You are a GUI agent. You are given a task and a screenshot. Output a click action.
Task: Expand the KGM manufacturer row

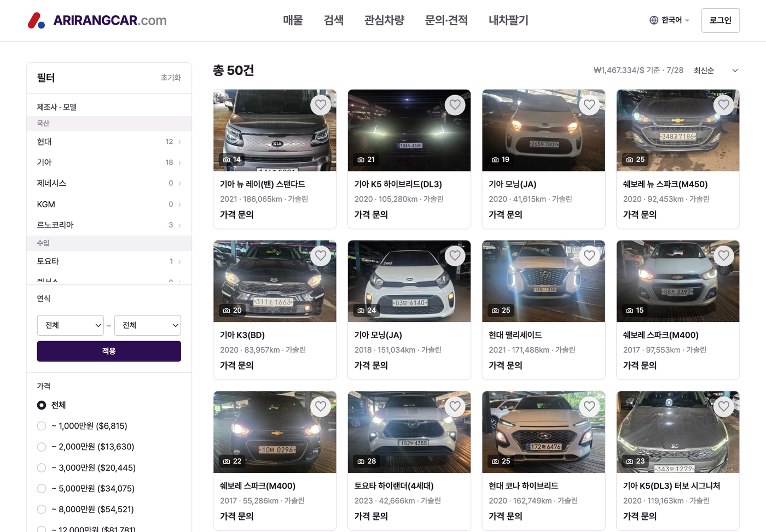[x=109, y=204]
